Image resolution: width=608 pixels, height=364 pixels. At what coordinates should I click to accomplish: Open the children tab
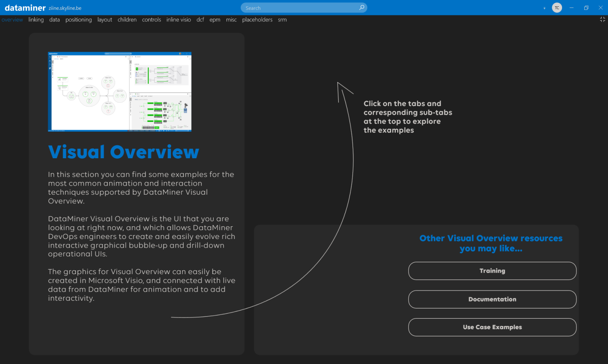[x=127, y=19]
